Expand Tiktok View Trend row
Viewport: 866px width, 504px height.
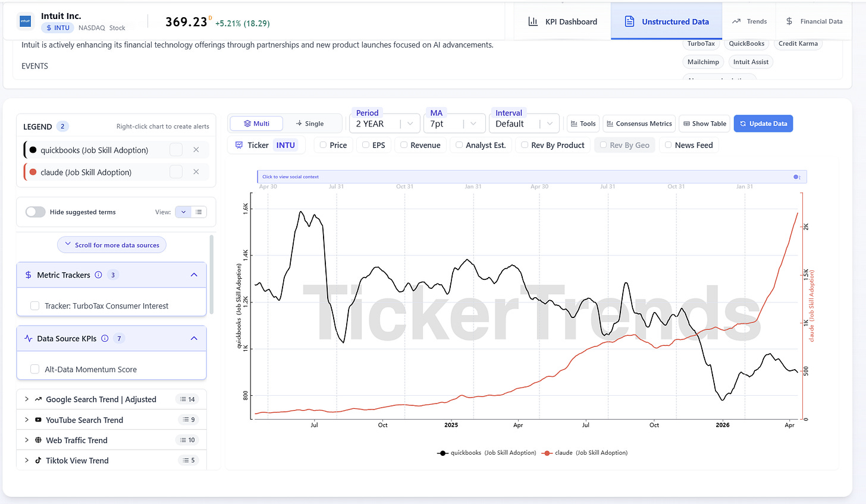[x=111, y=460]
